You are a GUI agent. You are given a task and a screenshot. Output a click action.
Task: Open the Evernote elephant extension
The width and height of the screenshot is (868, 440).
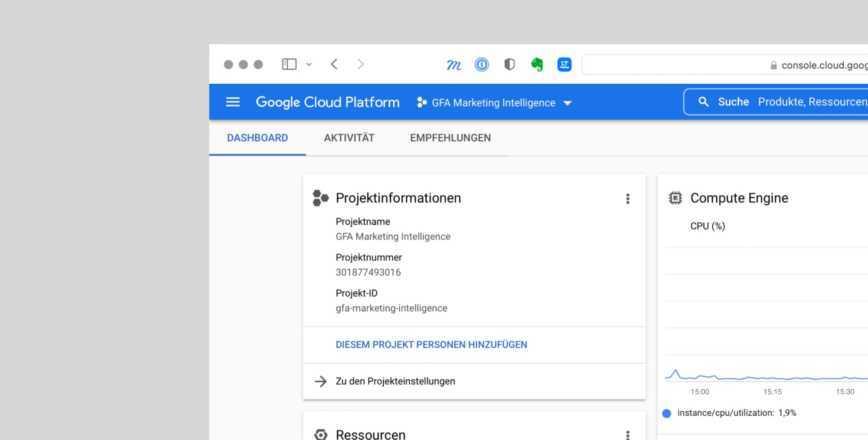[537, 65]
